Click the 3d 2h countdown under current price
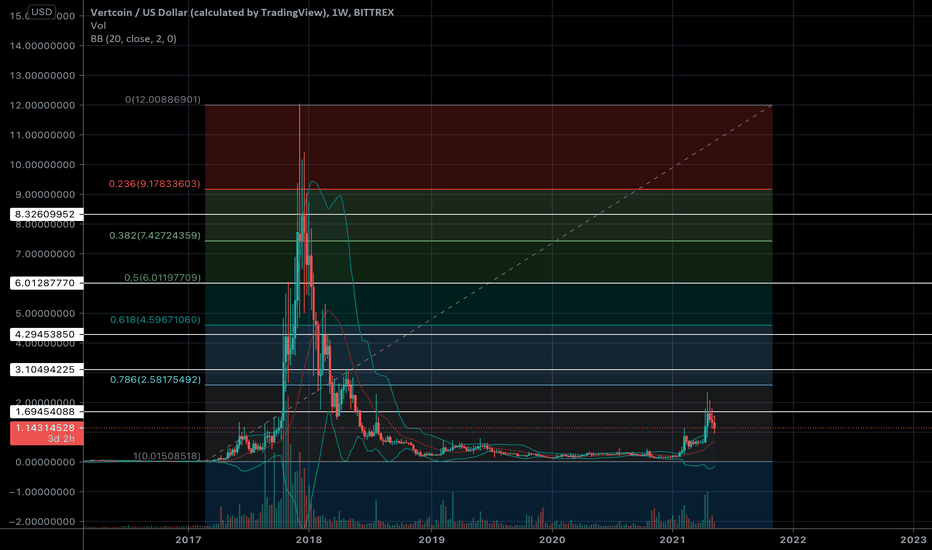This screenshot has width=932, height=550. point(61,439)
